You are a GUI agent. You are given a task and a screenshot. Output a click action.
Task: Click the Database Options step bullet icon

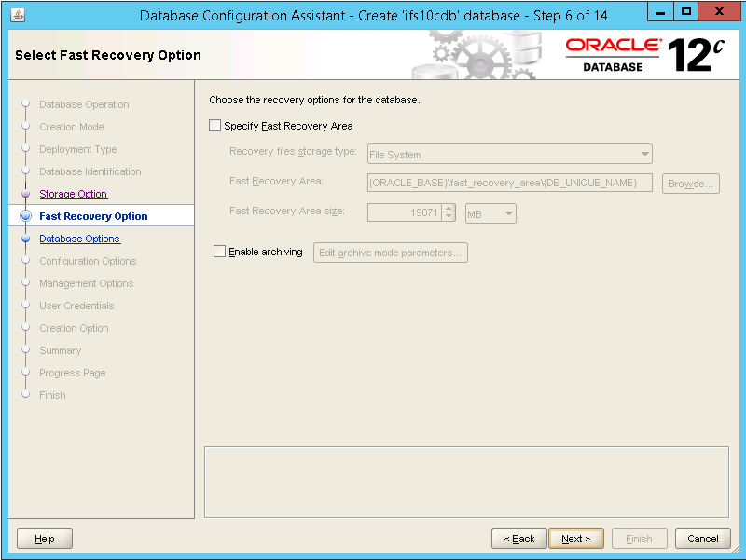pos(25,239)
